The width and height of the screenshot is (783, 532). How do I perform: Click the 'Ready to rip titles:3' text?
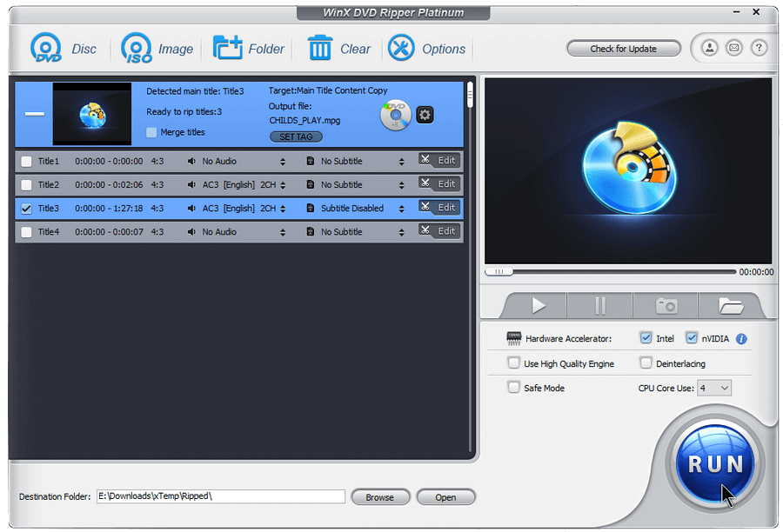(184, 112)
